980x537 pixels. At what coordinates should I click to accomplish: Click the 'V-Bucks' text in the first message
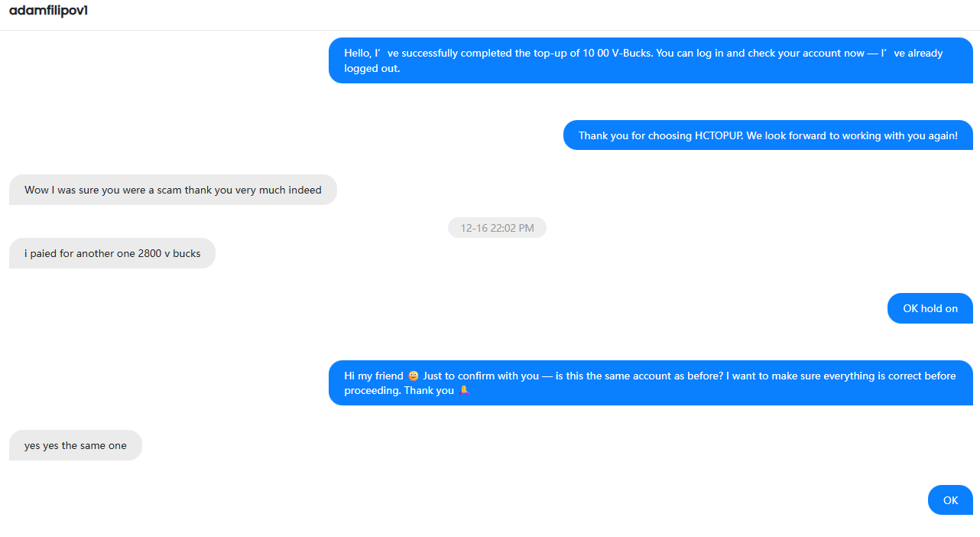[x=632, y=54]
